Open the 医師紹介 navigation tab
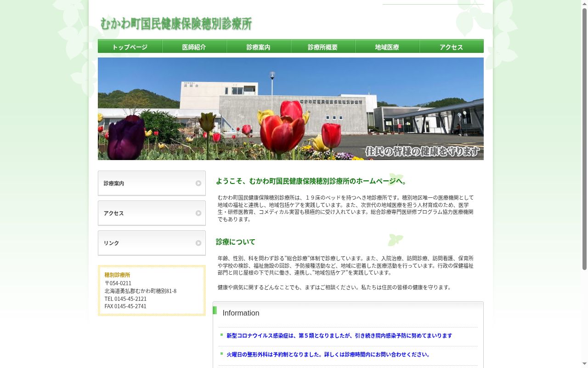The width and height of the screenshot is (588, 368). (x=194, y=46)
